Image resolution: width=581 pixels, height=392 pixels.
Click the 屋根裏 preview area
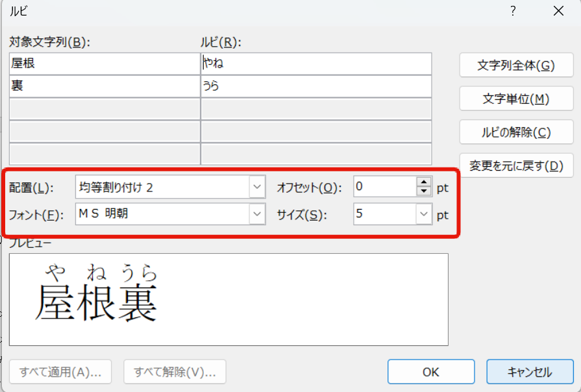click(x=228, y=299)
